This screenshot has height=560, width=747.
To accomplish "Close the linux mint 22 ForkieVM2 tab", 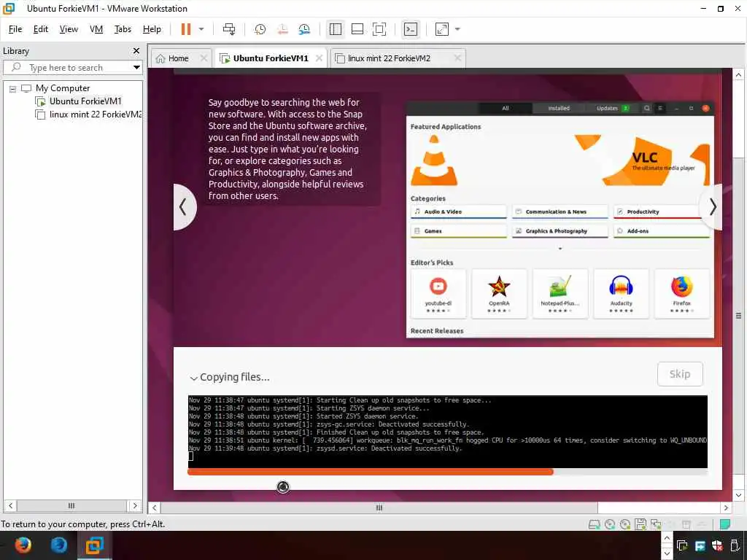I will (457, 58).
